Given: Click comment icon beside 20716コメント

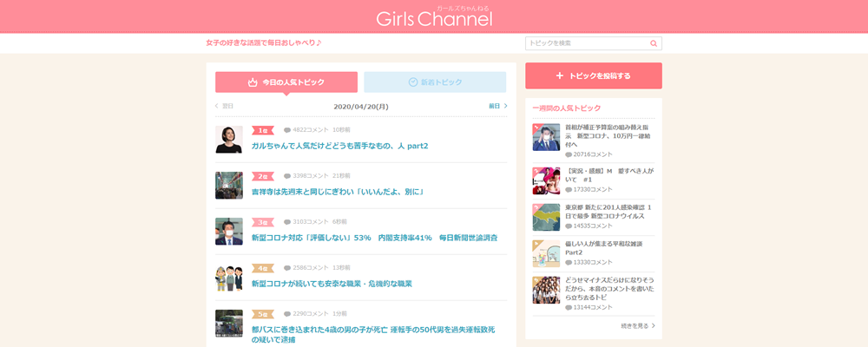Looking at the screenshot, I should click(569, 155).
